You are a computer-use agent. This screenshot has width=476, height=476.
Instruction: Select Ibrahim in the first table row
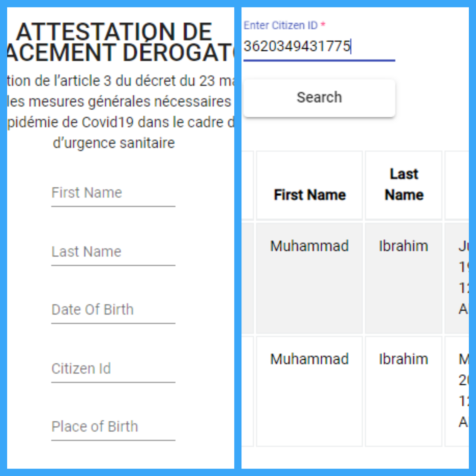pyautogui.click(x=403, y=246)
